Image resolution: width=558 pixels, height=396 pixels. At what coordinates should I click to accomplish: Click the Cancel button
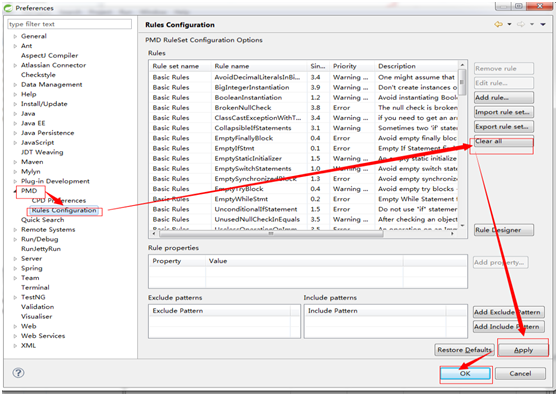520,374
